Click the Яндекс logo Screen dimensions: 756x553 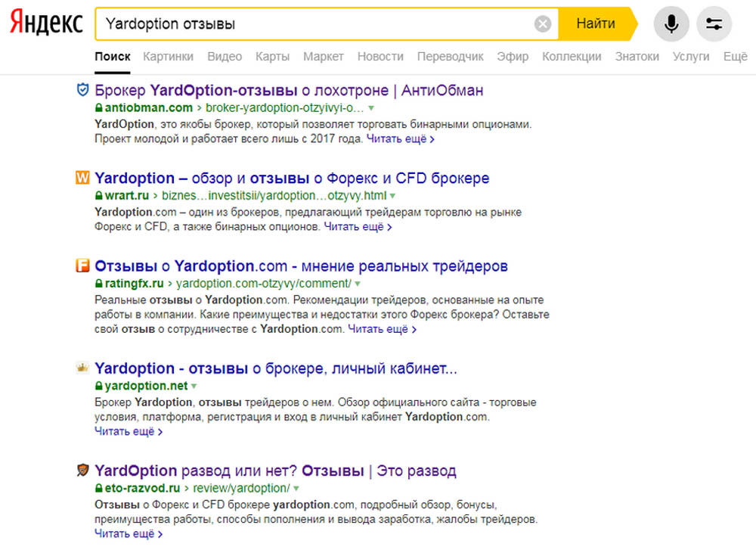46,23
